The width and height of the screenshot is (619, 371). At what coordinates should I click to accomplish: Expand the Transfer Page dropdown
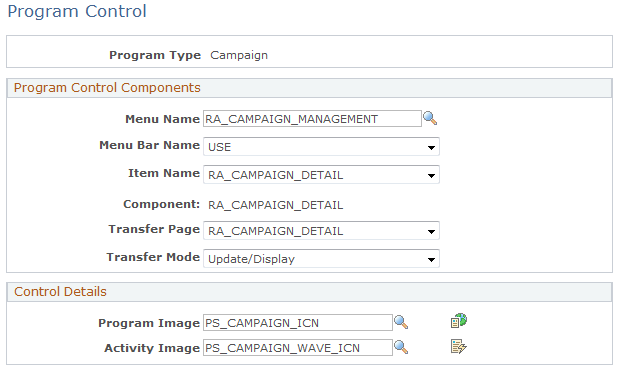[x=321, y=231]
